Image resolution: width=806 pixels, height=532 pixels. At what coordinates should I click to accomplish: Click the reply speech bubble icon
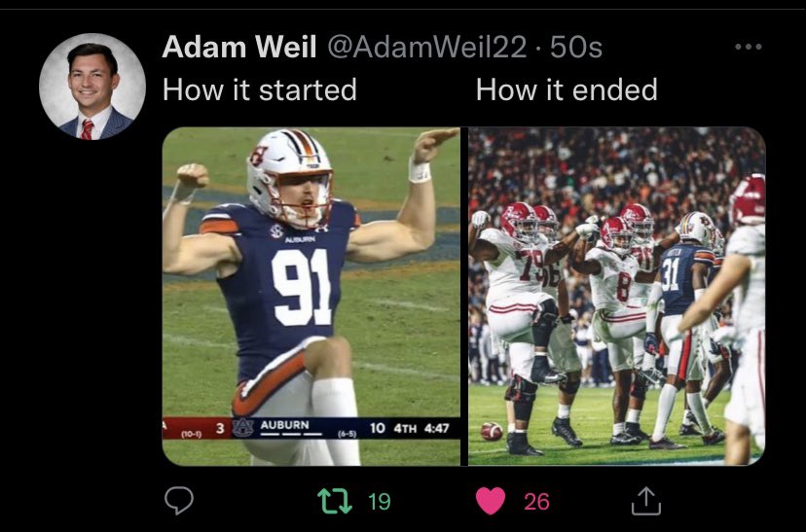pos(179,500)
